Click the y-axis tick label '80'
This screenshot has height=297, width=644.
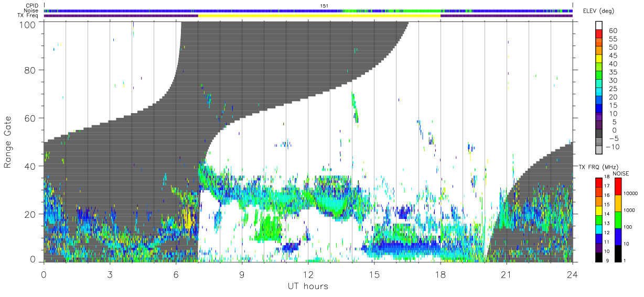point(30,70)
